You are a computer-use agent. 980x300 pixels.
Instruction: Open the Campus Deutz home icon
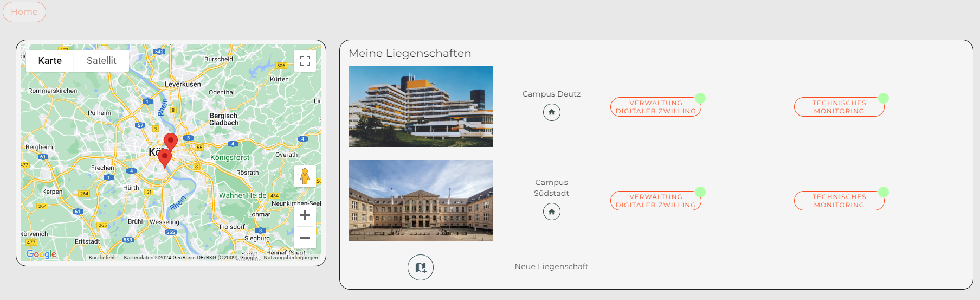pos(552,112)
